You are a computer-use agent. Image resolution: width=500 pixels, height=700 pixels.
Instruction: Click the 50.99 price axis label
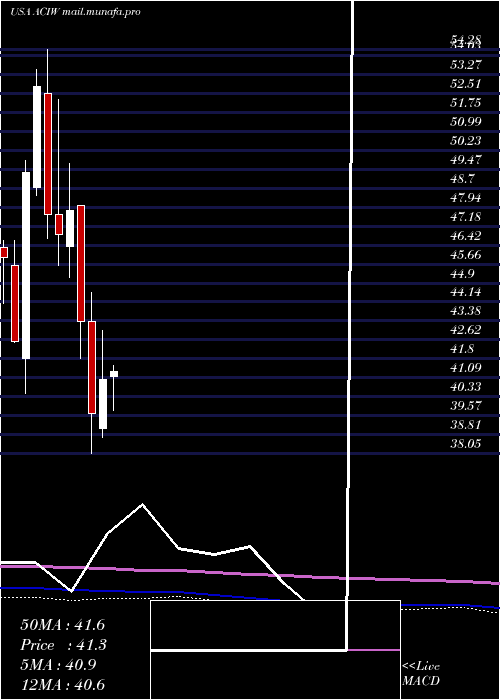(466, 121)
